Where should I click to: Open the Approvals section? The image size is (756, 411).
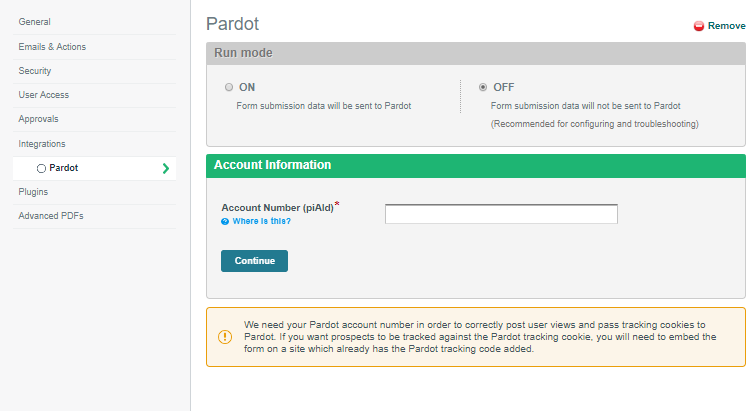[x=38, y=119]
